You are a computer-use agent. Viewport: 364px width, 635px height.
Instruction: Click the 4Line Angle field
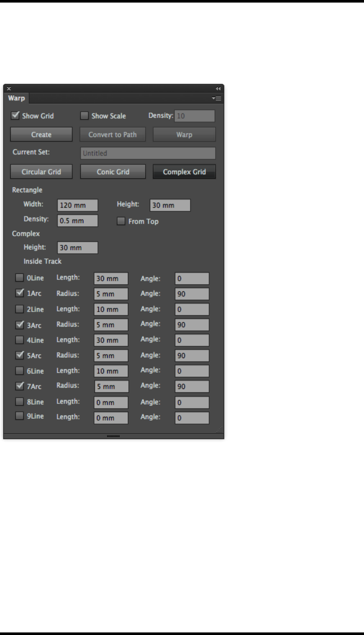(x=192, y=340)
